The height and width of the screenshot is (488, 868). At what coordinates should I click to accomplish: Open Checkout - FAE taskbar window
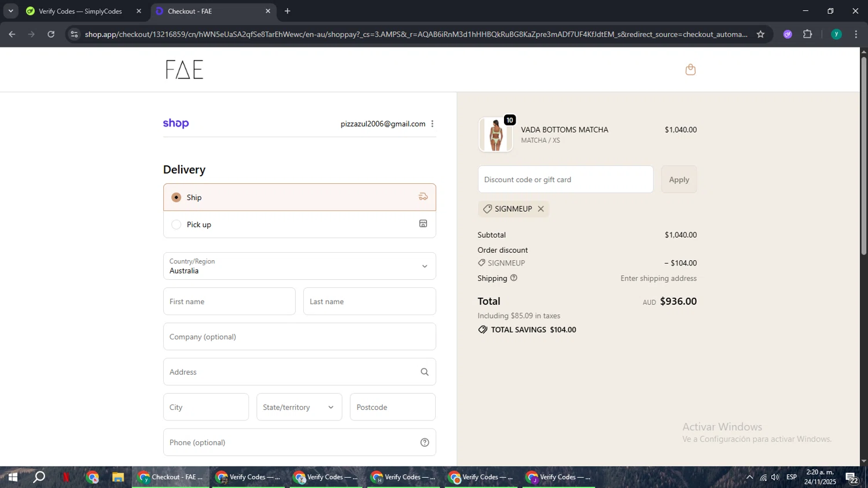pyautogui.click(x=171, y=477)
